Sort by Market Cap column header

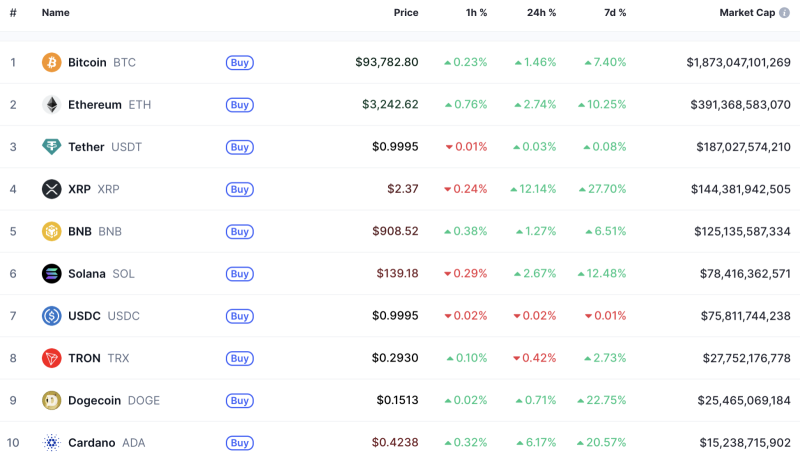point(747,13)
